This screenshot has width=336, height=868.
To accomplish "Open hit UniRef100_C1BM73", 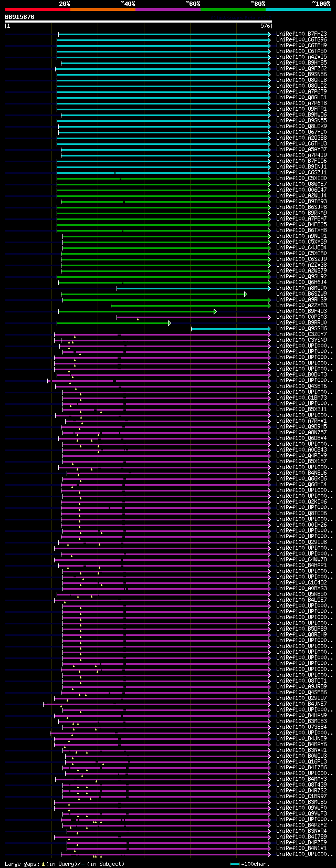I will point(301,398).
